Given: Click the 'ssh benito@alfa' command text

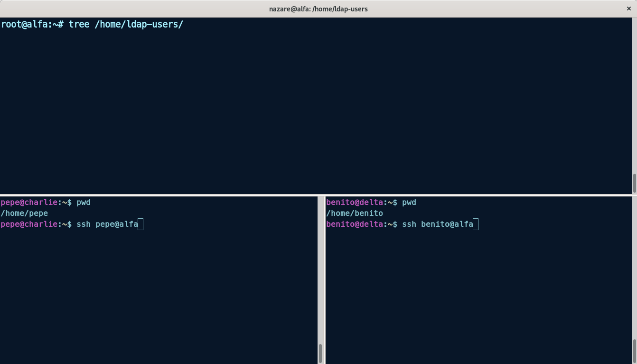Looking at the screenshot, I should (x=437, y=224).
